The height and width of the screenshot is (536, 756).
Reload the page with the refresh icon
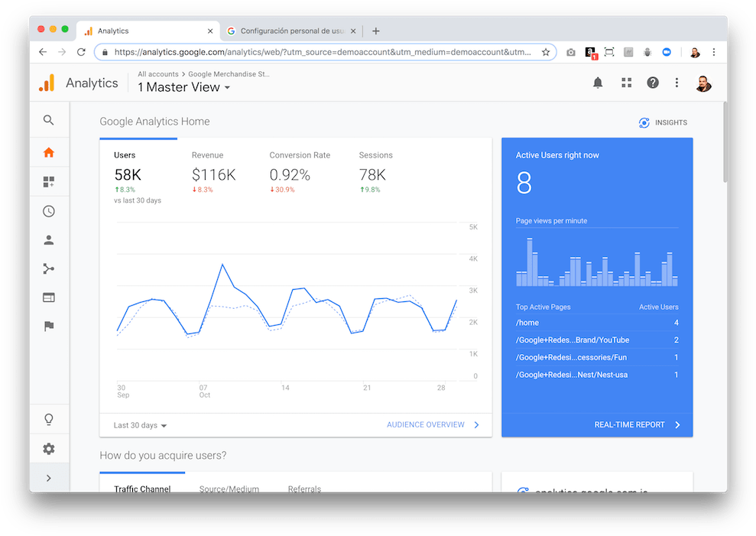(x=81, y=52)
